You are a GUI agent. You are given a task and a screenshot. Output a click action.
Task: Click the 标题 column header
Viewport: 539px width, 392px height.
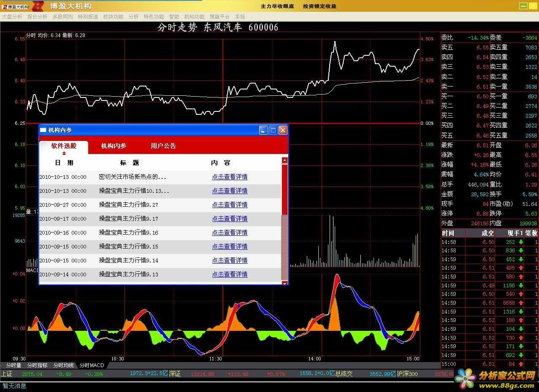pos(130,163)
